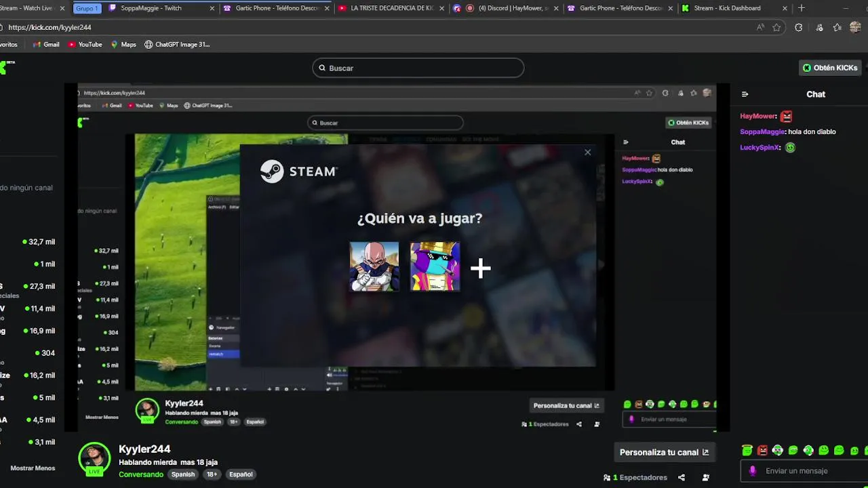The width and height of the screenshot is (868, 488).
Task: Click the Kick logo on main page
Action: click(x=7, y=67)
